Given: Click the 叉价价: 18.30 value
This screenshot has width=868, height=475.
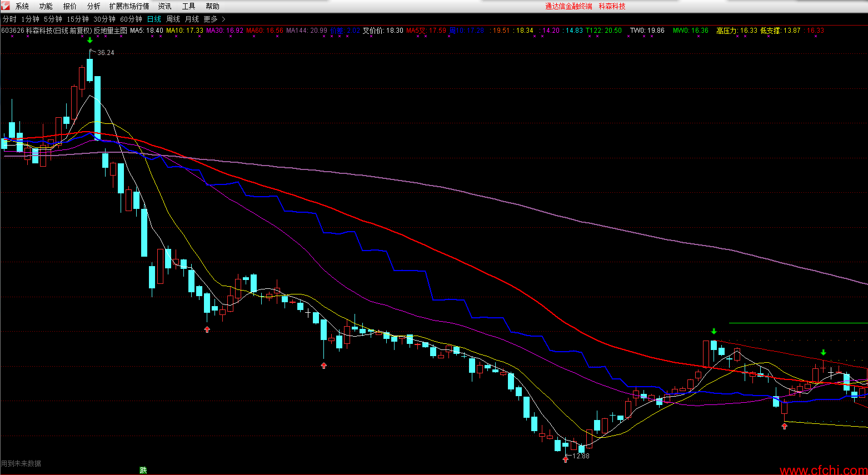Looking at the screenshot, I should pyautogui.click(x=383, y=31).
